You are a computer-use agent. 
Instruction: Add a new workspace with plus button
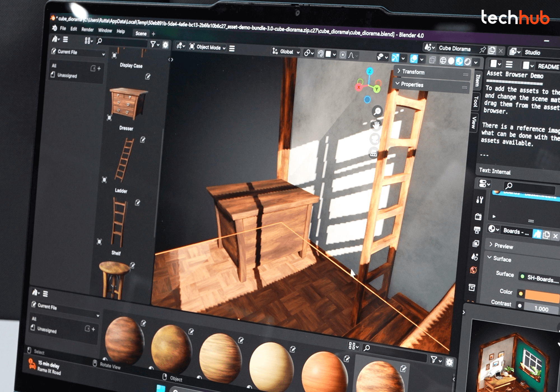[153, 34]
